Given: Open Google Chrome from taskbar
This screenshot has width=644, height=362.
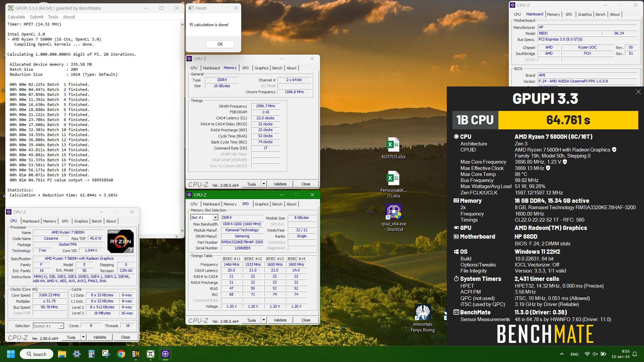Looking at the screenshot, I should coord(121,354).
